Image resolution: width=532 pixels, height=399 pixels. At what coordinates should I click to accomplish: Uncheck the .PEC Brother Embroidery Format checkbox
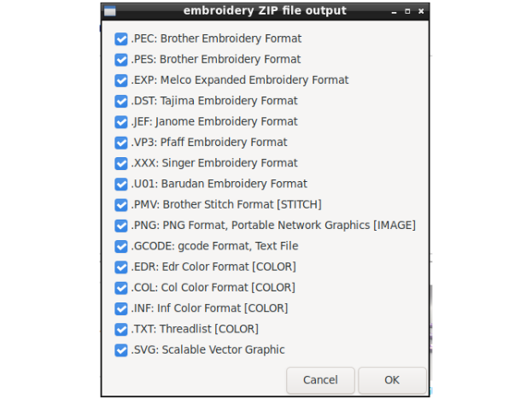pyautogui.click(x=121, y=38)
